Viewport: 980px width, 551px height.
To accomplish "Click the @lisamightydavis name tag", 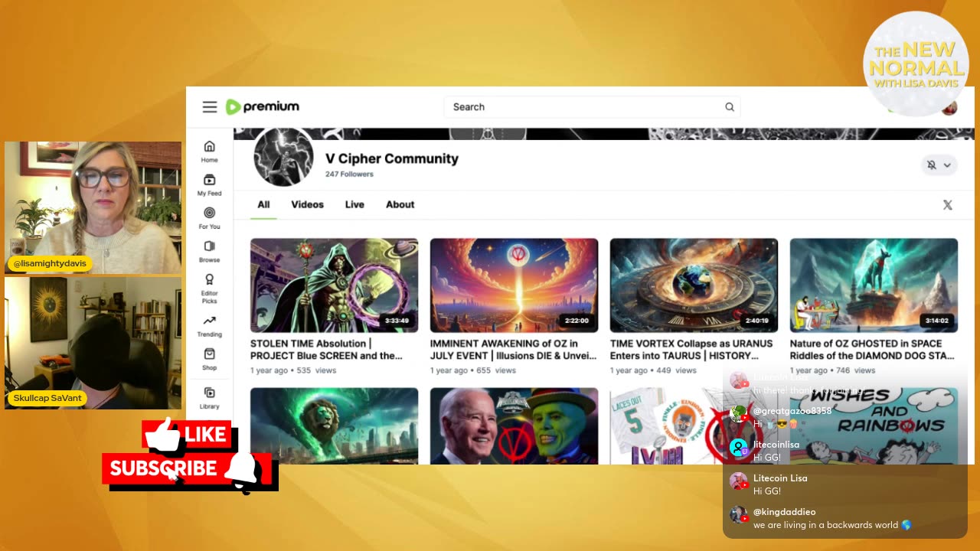I will point(50,263).
